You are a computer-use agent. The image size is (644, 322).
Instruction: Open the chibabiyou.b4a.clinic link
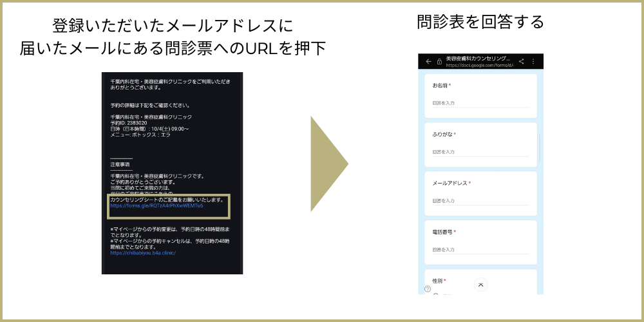(143, 253)
